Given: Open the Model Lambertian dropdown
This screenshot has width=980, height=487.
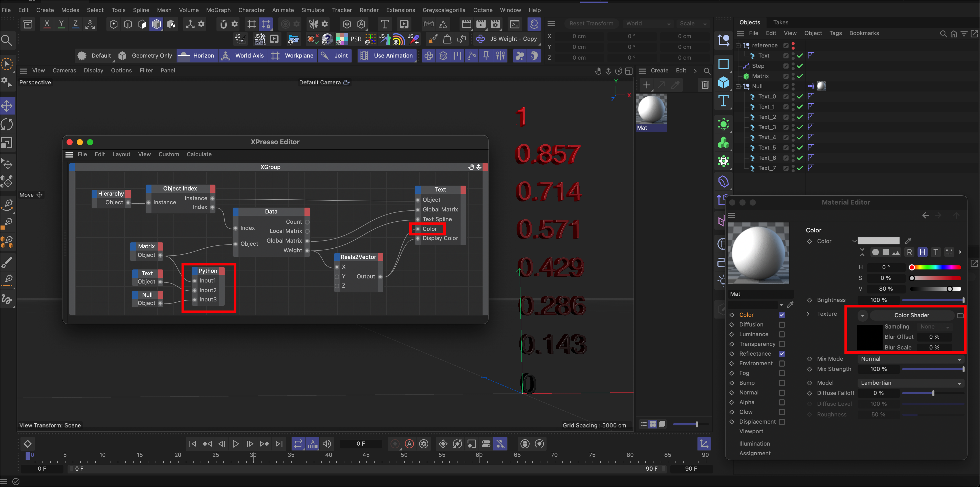Looking at the screenshot, I should (x=911, y=383).
